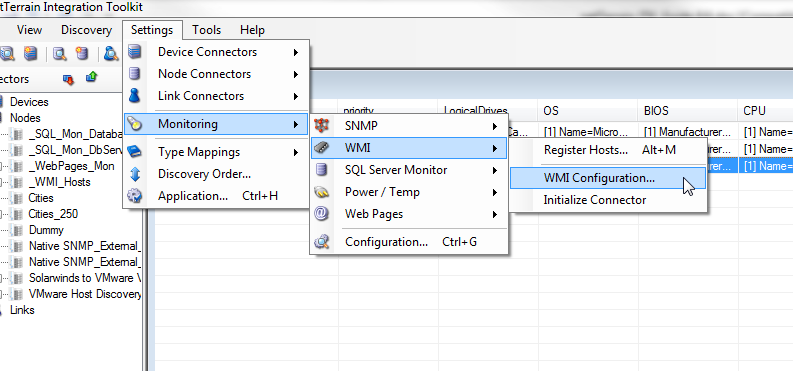Click the SQL Server Monitor database icon
The height and width of the screenshot is (371, 793).
[322, 170]
